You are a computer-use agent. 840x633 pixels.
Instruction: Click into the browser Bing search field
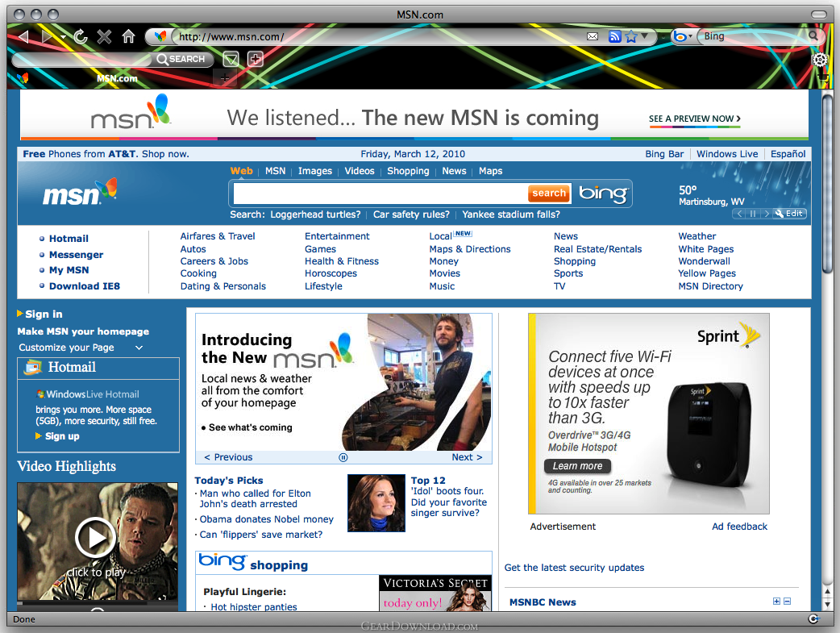[755, 36]
